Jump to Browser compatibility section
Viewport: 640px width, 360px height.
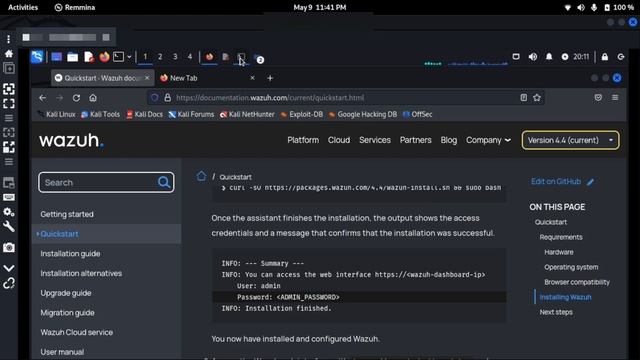[577, 282]
